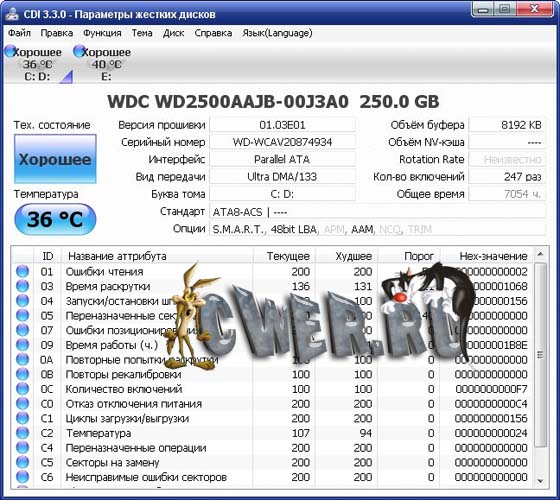Screen dimensions: 560x500
Task: Select the C: D: disk at 36 °C
Action: coord(37,64)
